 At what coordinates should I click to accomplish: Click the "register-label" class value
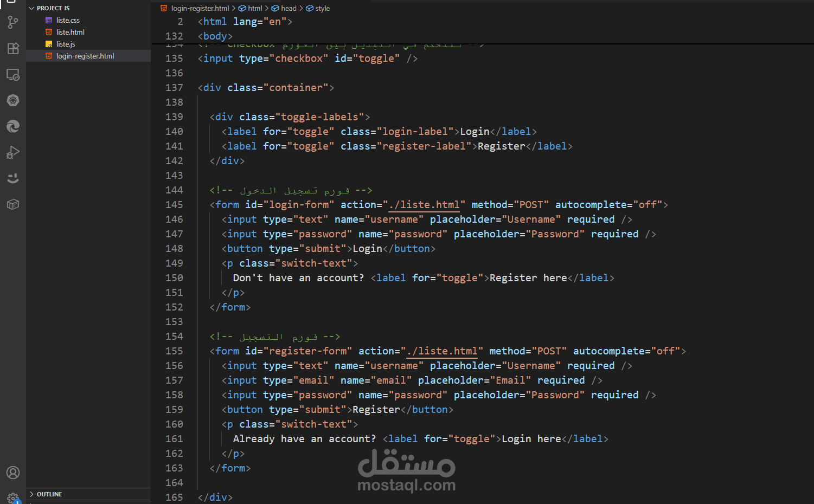point(424,146)
